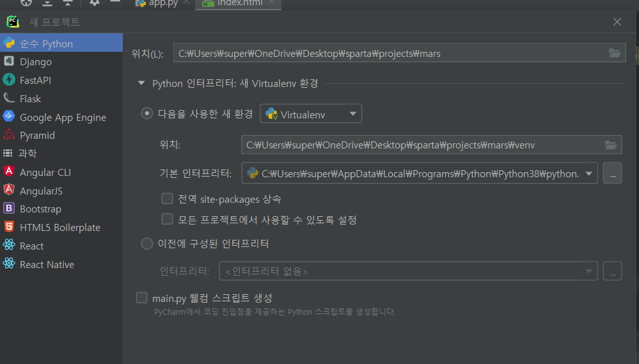This screenshot has height=364, width=639.
Task: Close the index.html tab
Action: [272, 3]
